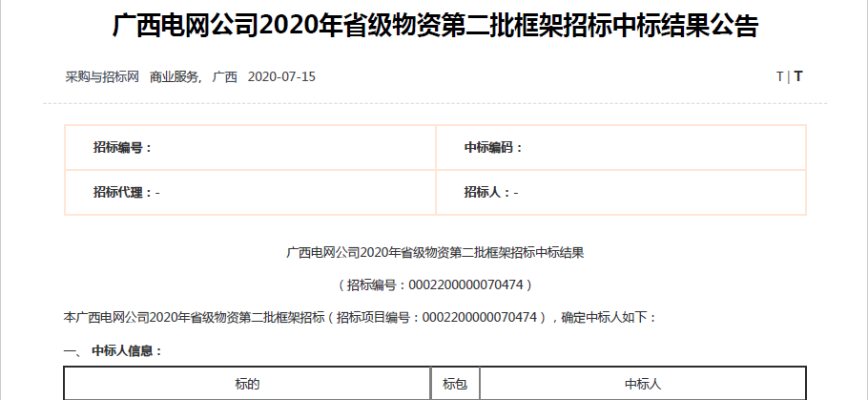
Task: Select the 商业服务 category link
Action: (175, 76)
